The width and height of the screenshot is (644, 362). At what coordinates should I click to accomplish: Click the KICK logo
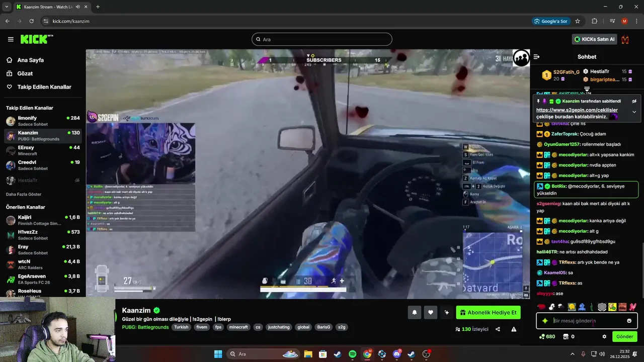click(37, 39)
